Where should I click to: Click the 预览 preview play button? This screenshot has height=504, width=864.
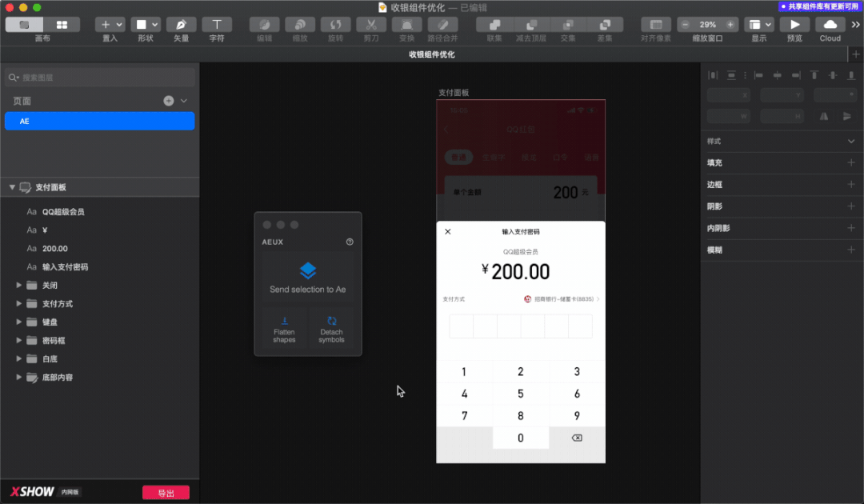[794, 25]
